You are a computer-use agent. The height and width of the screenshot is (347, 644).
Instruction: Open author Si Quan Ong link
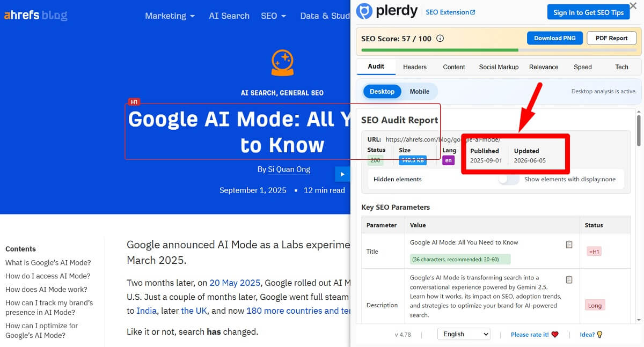tap(289, 169)
